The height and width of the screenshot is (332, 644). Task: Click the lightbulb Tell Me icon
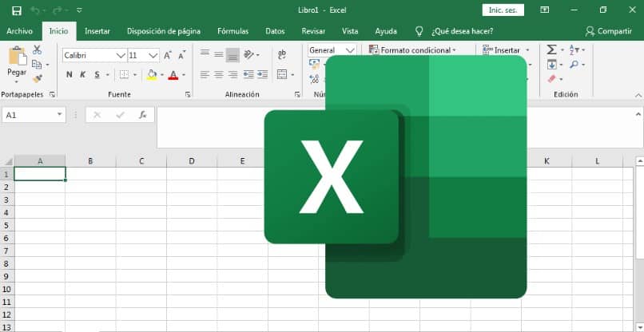point(419,31)
